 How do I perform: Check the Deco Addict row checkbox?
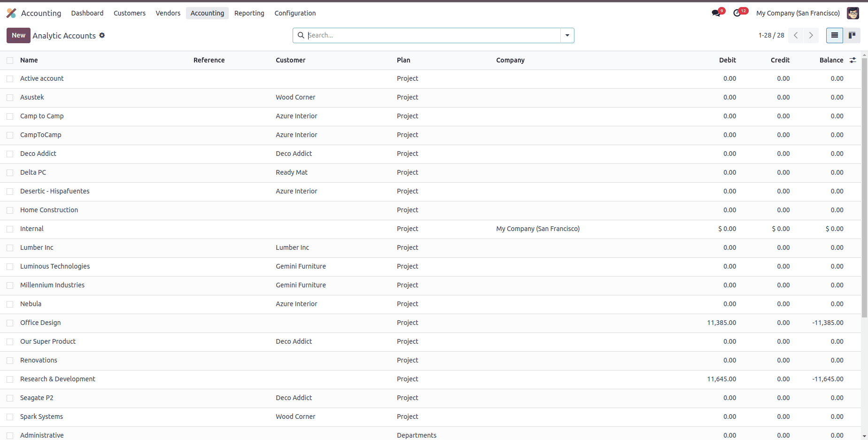10,154
